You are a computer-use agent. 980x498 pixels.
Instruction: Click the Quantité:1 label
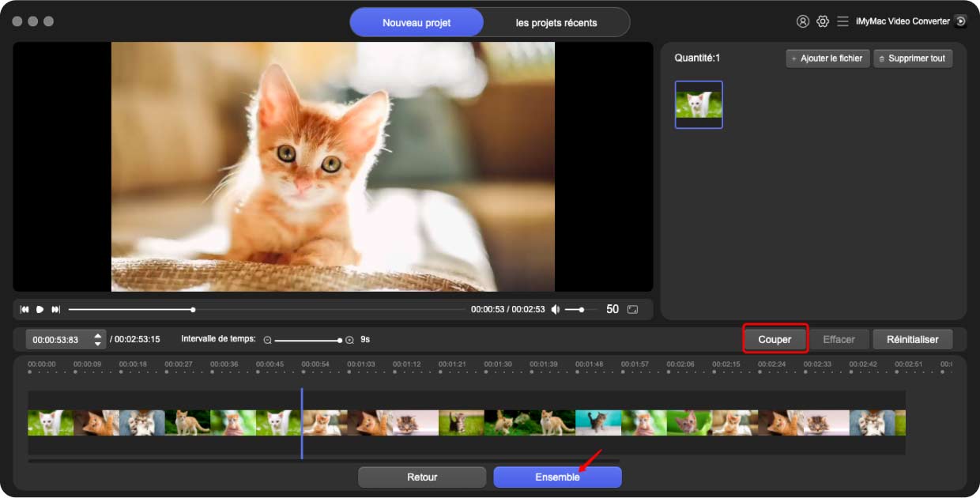[x=697, y=58]
